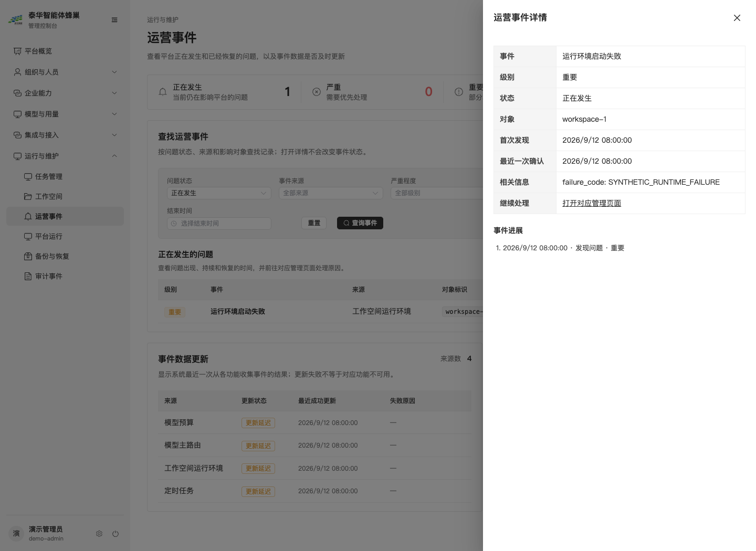Viewport: 756px width, 551px height.
Task: Open the 严重程度 dropdown showing 全部级别
Action: click(x=437, y=193)
